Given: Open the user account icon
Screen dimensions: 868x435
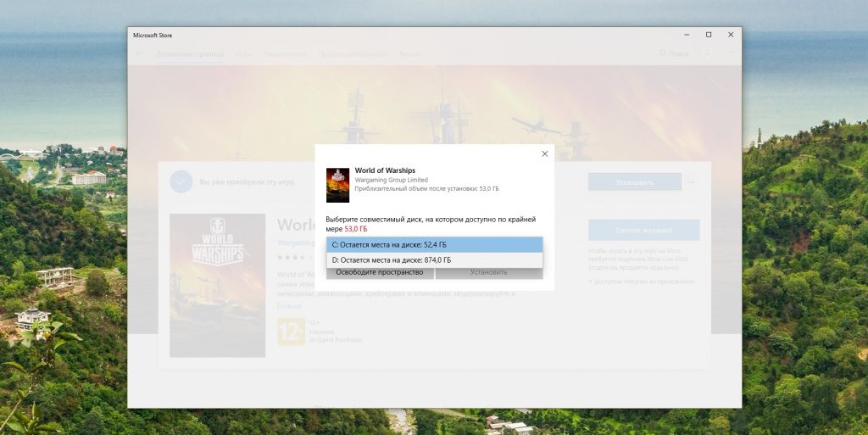Looking at the screenshot, I should point(707,54).
